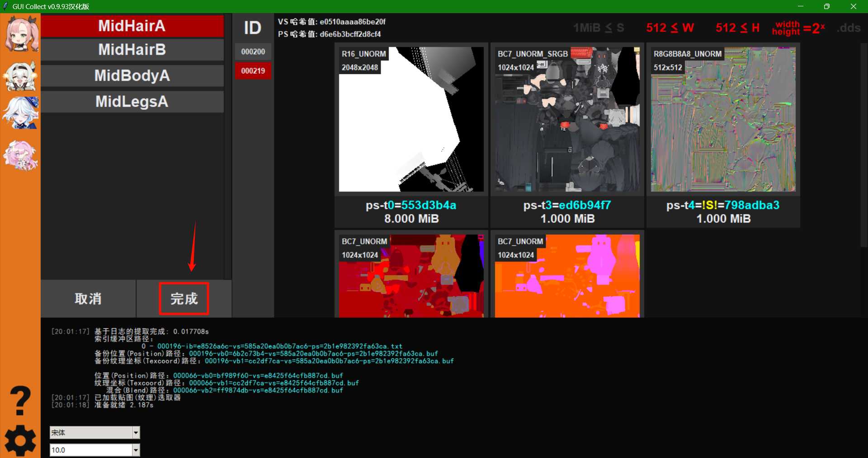The image size is (868, 458).
Task: Choose the MidLegsA component
Action: click(132, 102)
